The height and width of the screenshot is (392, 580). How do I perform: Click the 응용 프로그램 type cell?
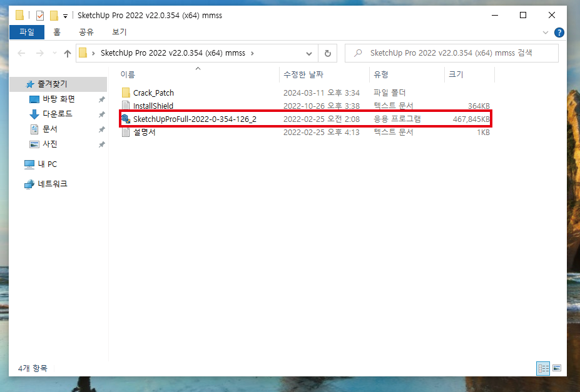(x=397, y=119)
